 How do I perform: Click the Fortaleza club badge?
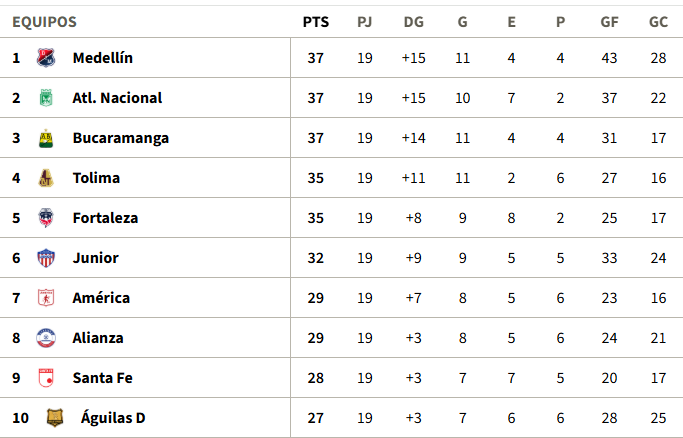point(45,218)
